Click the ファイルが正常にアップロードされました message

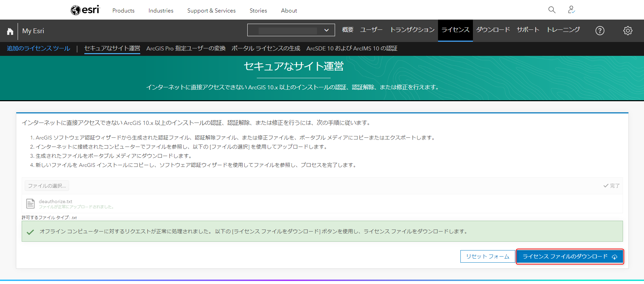(76, 207)
